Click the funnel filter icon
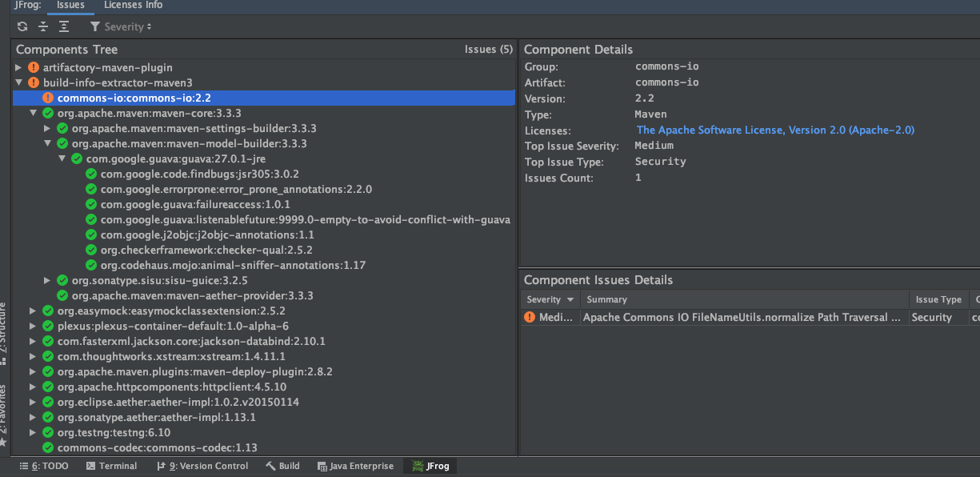Screen dimensions: 980x477 pos(95,26)
